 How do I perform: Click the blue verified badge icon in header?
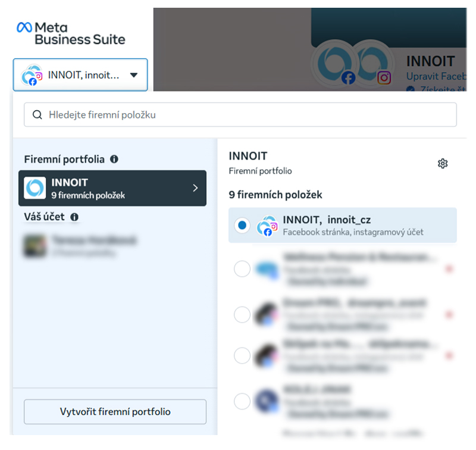(x=411, y=89)
